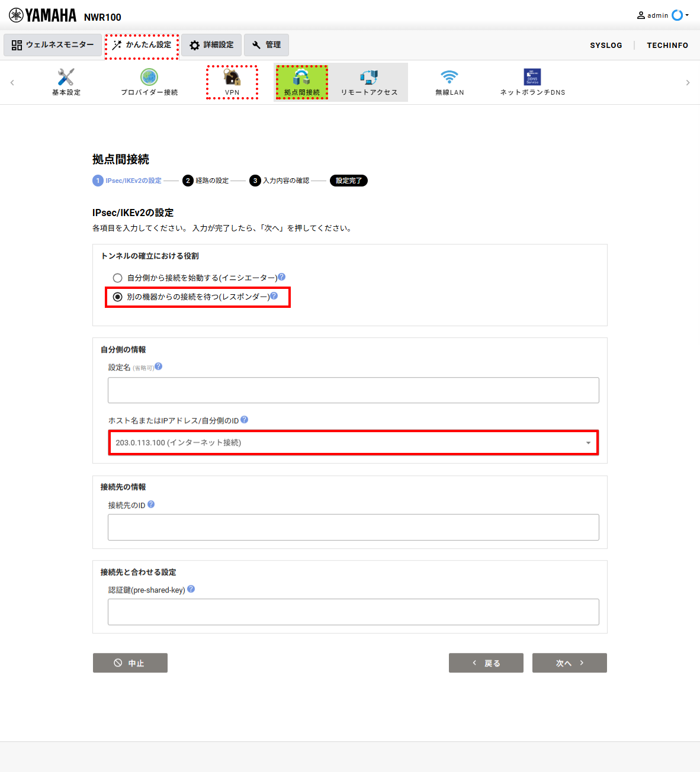
Task: Open TECHINFO link
Action: point(667,45)
